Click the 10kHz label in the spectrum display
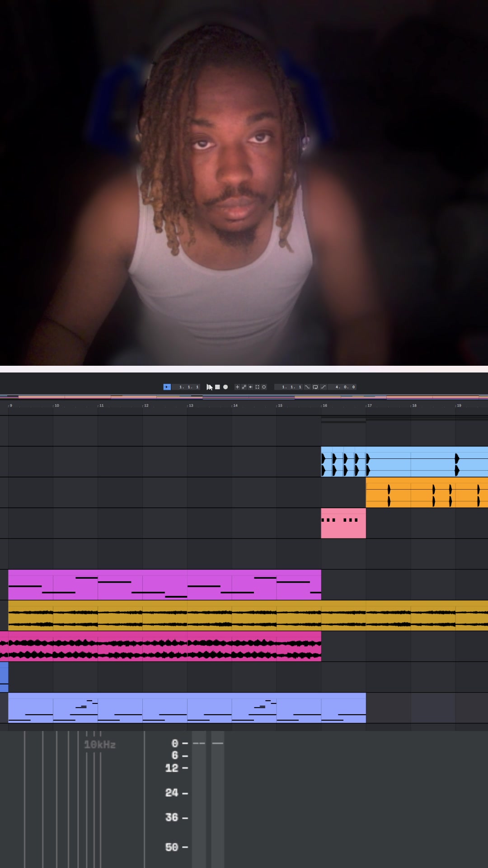The width and height of the screenshot is (488, 868). tap(100, 745)
